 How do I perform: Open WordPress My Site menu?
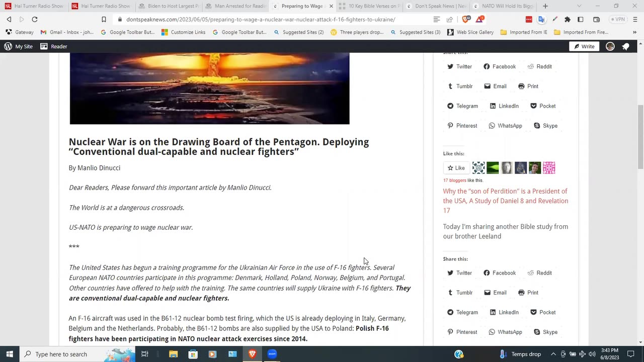tap(19, 46)
